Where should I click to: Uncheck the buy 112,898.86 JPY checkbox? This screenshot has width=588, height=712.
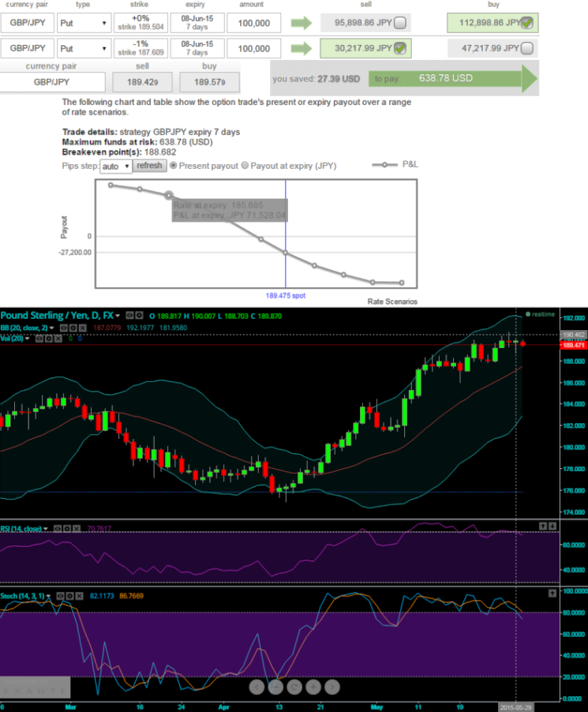526,23
